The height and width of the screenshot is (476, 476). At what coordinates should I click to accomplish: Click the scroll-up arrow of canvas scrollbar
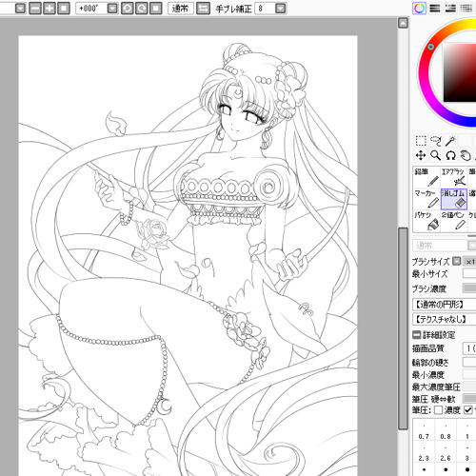point(403,23)
